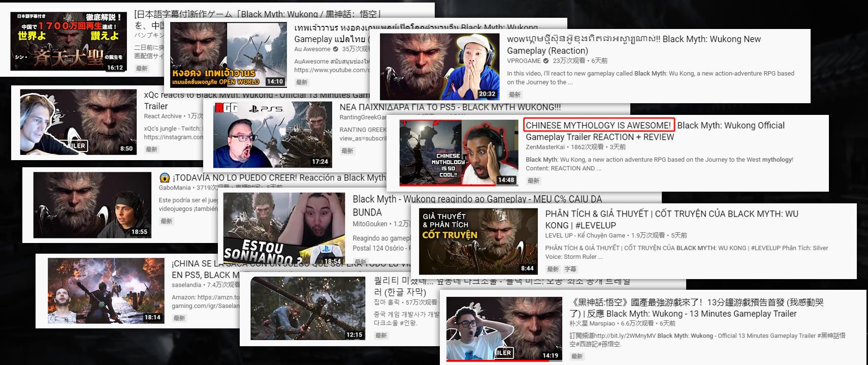Open the ESTOU SONHANDO thumbnail showing 18:54
This screenshot has height=365, width=868.
click(284, 228)
